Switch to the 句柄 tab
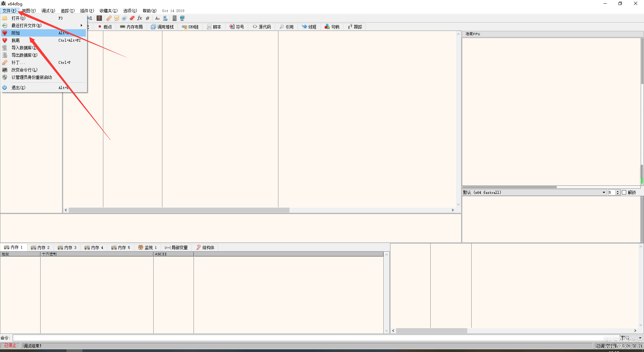This screenshot has height=352, width=644. (332, 27)
